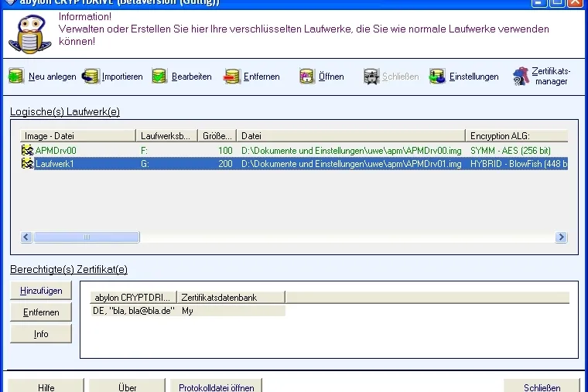The width and height of the screenshot is (588, 392).
Task: Click the Bearbeiten checkmark drive icon
Action: (x=159, y=76)
